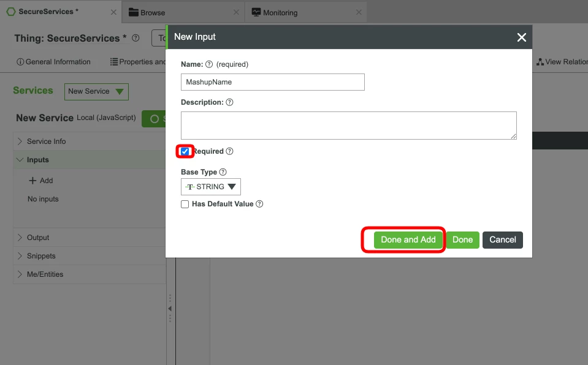
Task: Click inside the MashupName name field
Action: pyautogui.click(x=272, y=81)
